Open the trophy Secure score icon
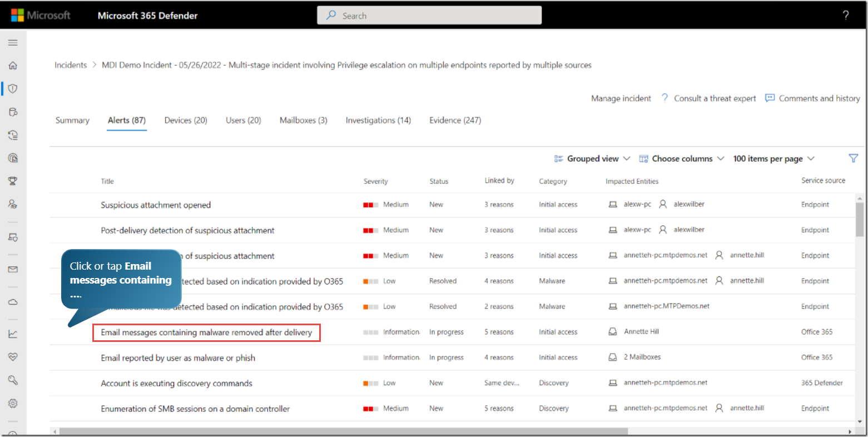Screen dimensions: 868x437 coord(13,181)
